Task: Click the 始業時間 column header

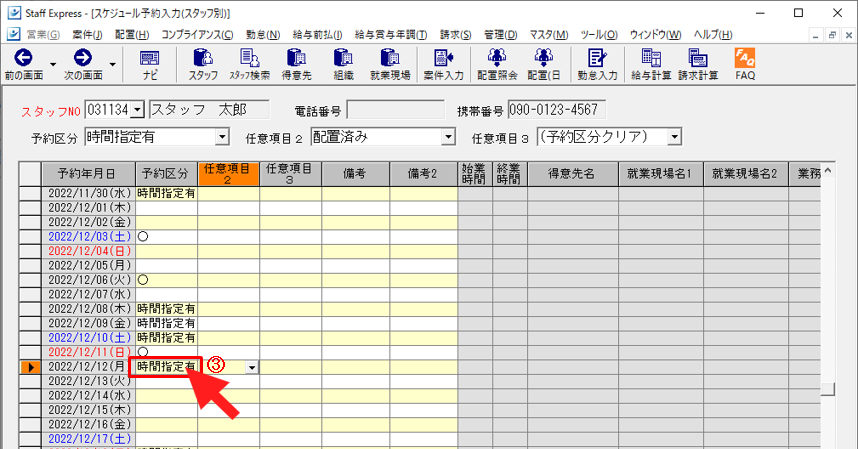Action: tap(475, 174)
